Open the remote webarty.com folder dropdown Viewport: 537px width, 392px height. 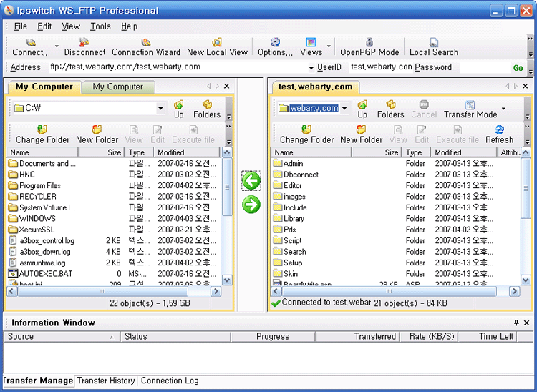344,109
